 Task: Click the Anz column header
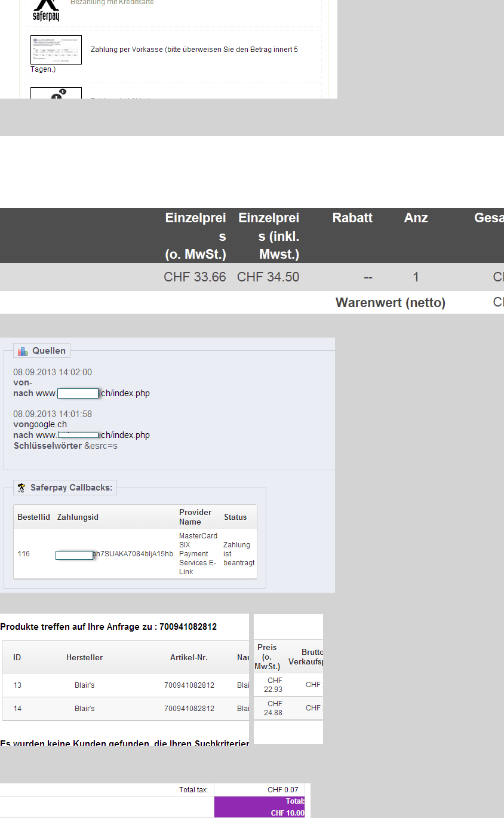point(416,218)
